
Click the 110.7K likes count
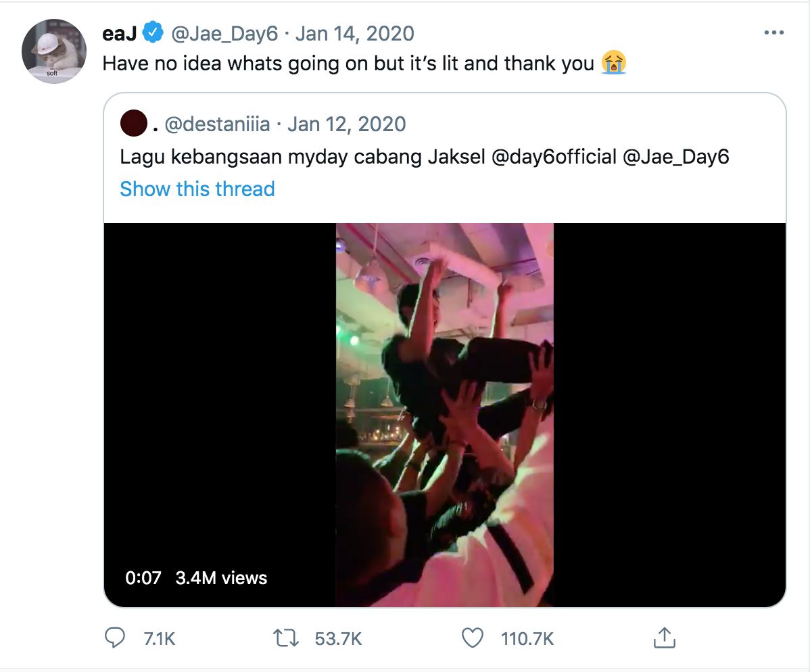(x=527, y=638)
